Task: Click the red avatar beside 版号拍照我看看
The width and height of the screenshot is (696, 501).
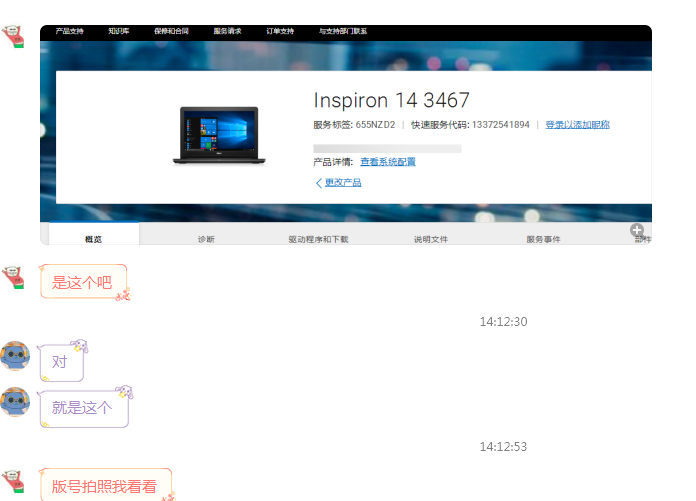Action: [x=13, y=482]
